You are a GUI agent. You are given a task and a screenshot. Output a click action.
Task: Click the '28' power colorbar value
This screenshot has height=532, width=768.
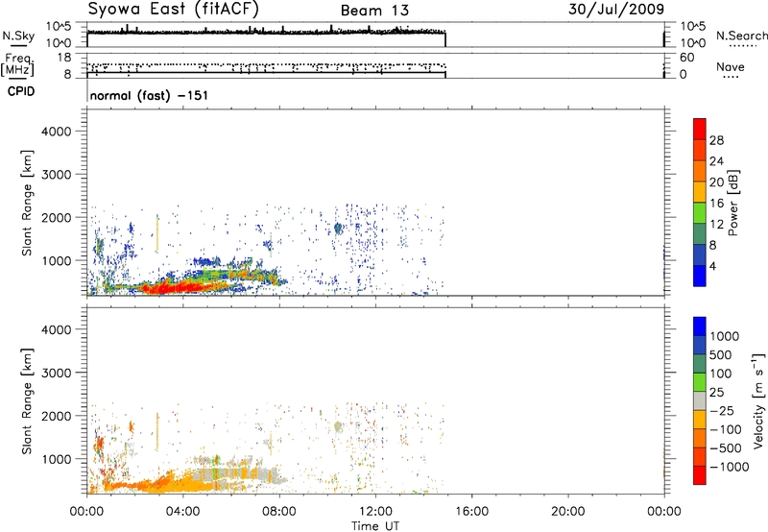716,140
